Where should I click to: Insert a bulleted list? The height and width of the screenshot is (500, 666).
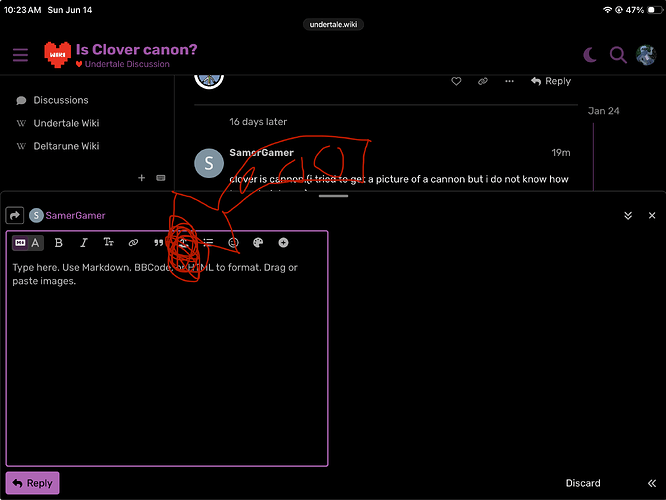tap(208, 243)
